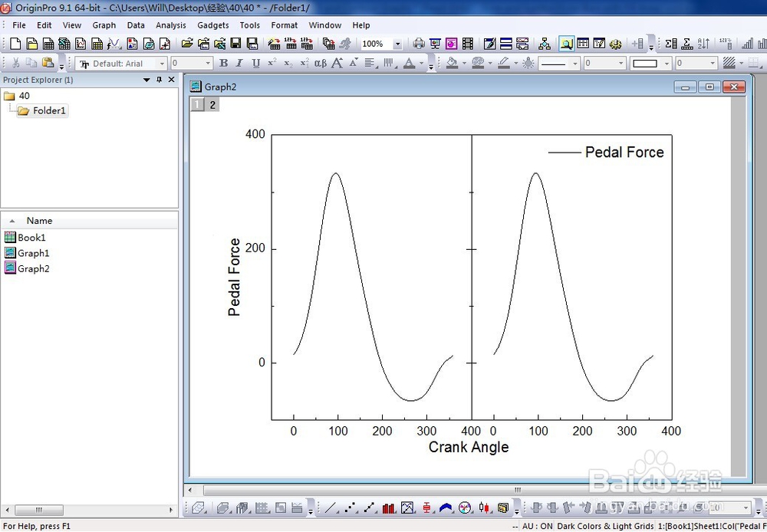Open the Analysis menu

click(171, 25)
